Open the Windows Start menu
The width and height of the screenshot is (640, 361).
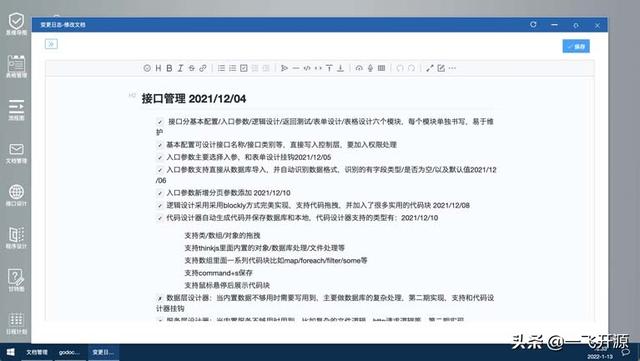click(11, 352)
